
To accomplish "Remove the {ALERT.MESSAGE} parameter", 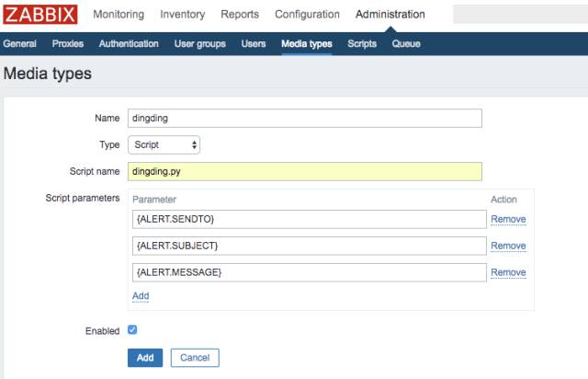I will (508, 273).
